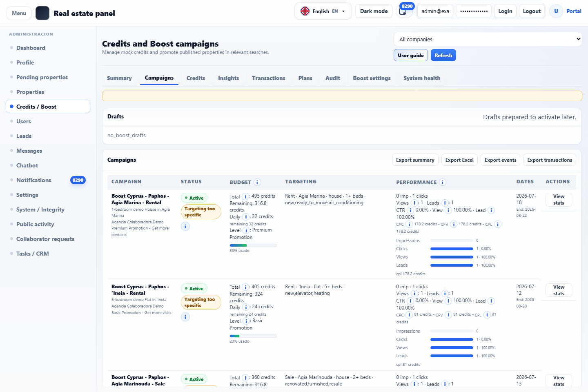The width and height of the screenshot is (588, 392).
Task: Click info icon under first campaign's status
Action: tap(185, 226)
